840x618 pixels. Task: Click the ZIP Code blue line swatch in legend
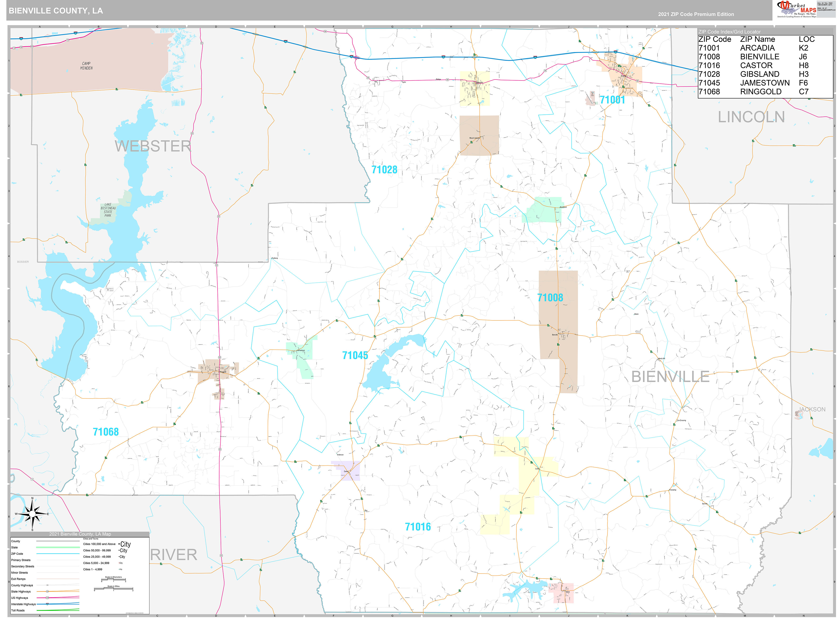coord(58,554)
